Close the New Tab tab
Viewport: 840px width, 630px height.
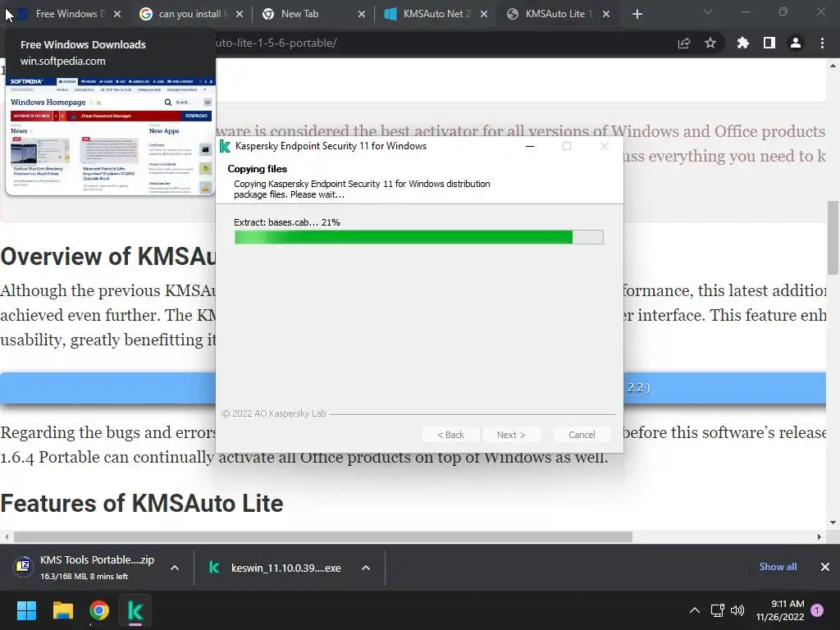(x=362, y=14)
